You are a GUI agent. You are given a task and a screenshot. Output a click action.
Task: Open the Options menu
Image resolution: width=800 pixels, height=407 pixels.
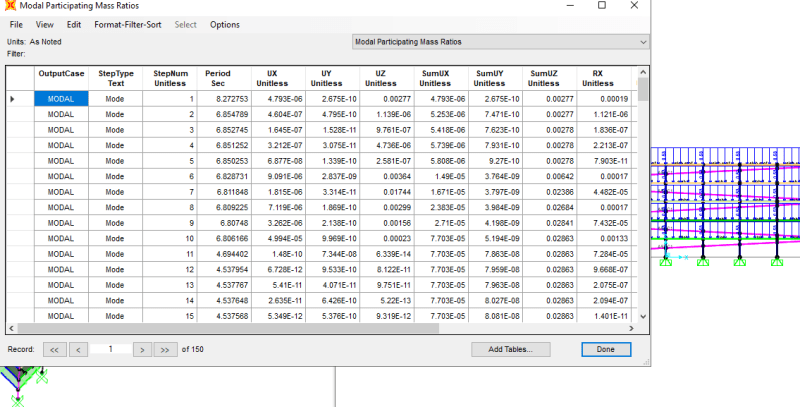pos(224,24)
